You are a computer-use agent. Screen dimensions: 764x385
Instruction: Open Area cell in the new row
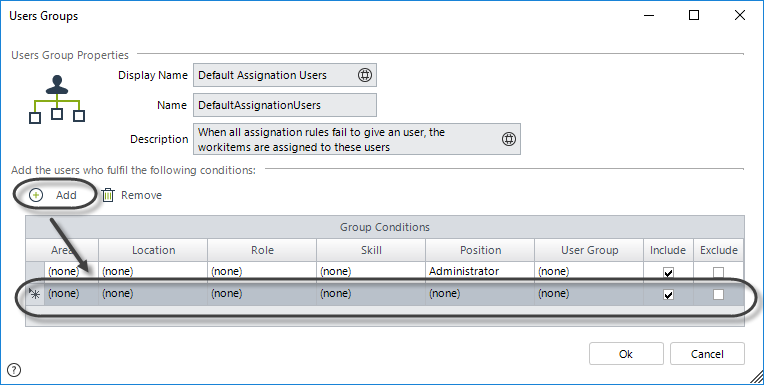(x=72, y=294)
